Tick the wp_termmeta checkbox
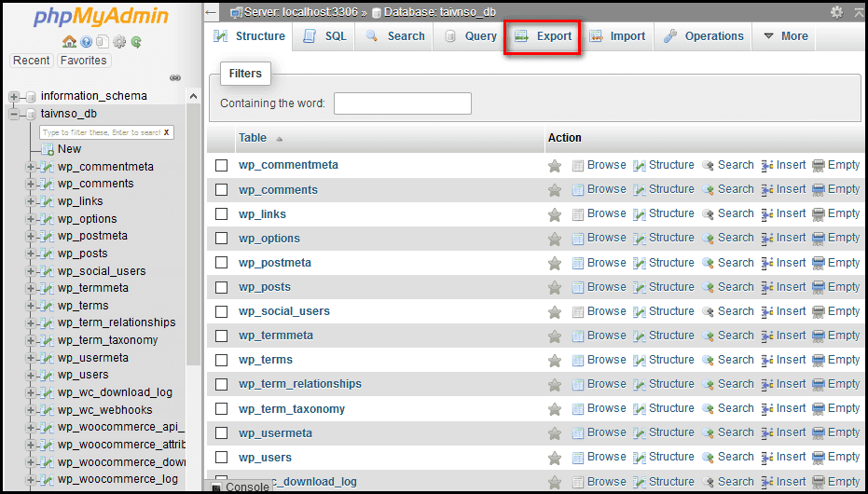Viewport: 868px width, 494px height. 222,336
